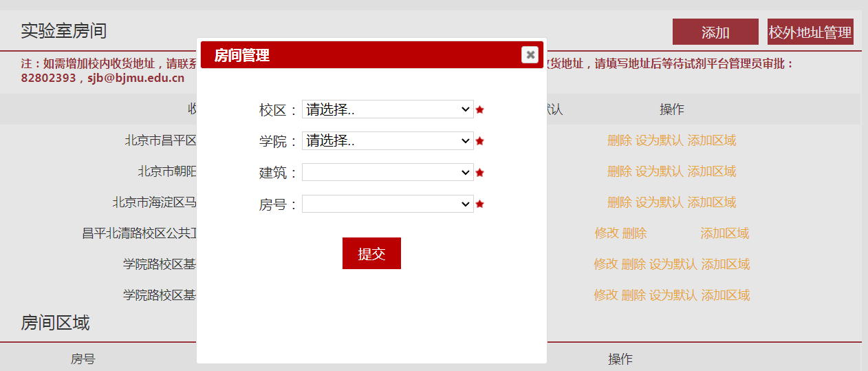
Task: Set the 北京市朝阳 address as default
Action: [x=659, y=171]
